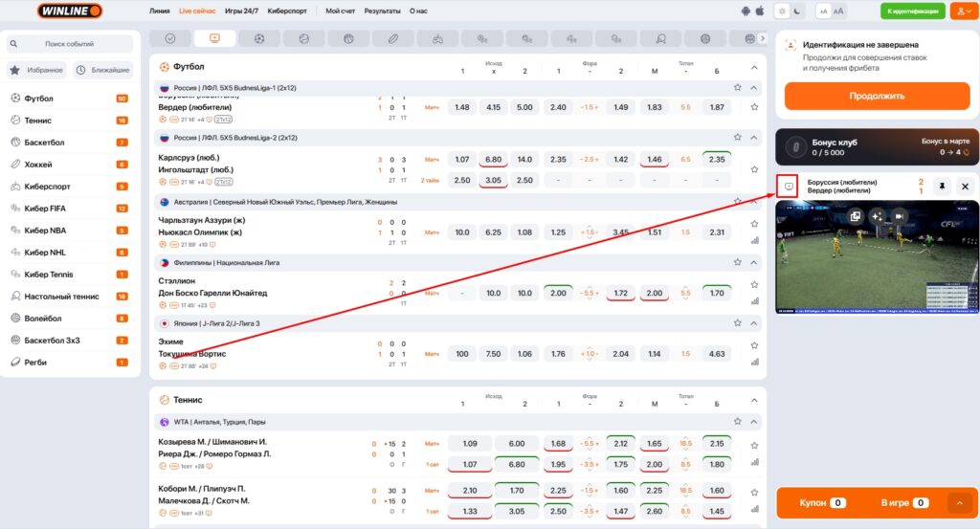This screenshot has height=529, width=980.
Task: Open picture-in-picture icon on the video player
Action: 855,216
